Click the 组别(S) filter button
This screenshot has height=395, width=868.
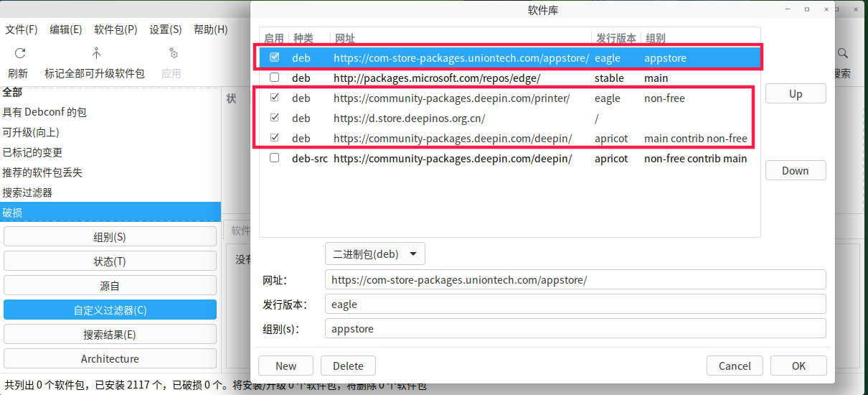pyautogui.click(x=110, y=237)
